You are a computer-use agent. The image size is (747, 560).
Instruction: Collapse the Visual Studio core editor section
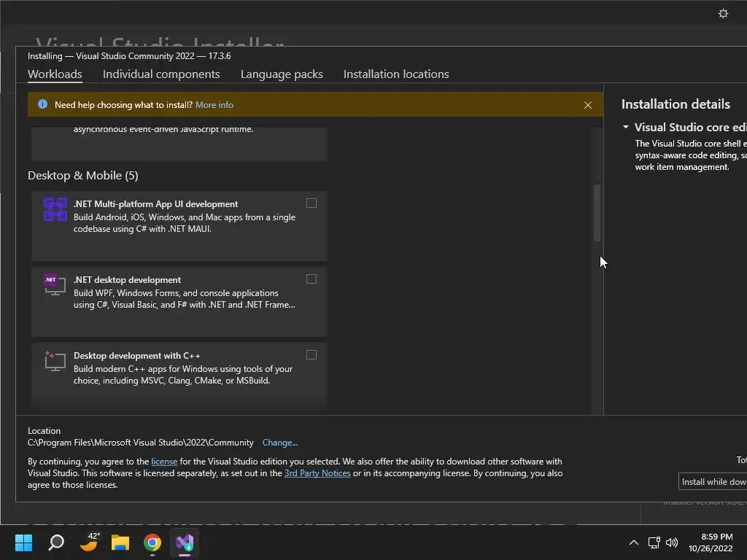[626, 127]
